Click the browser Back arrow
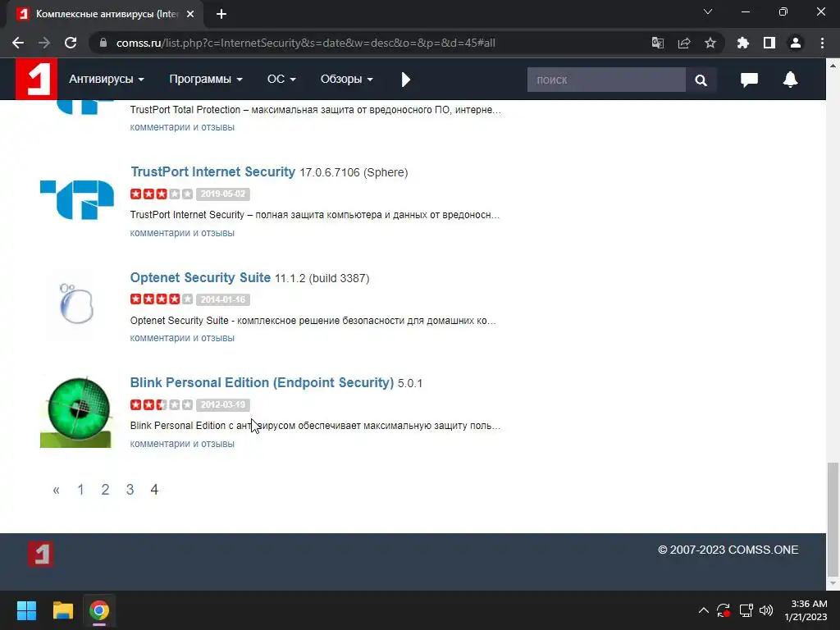Image resolution: width=840 pixels, height=630 pixels. point(18,43)
